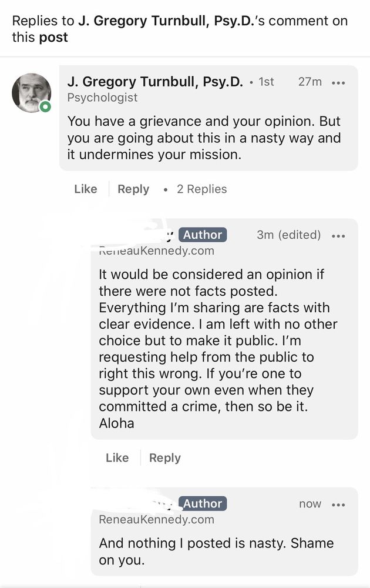Click the J. Gregory Turnbull name in the comment

point(155,82)
